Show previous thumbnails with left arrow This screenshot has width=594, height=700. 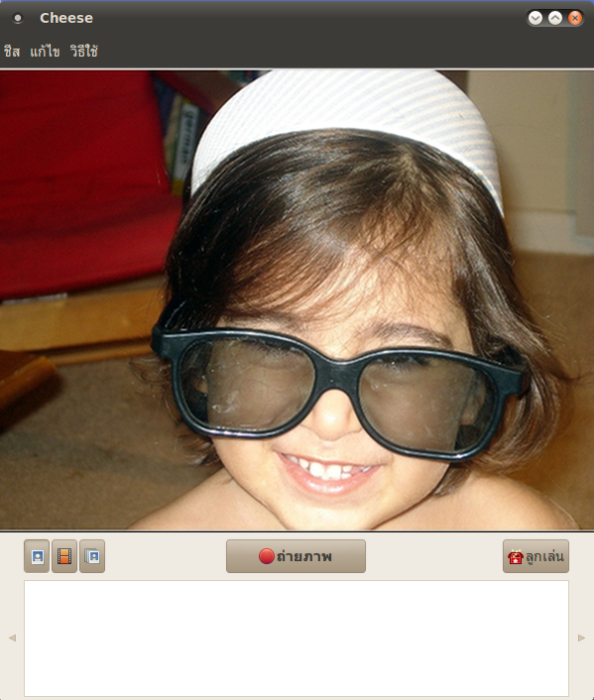pos(13,638)
